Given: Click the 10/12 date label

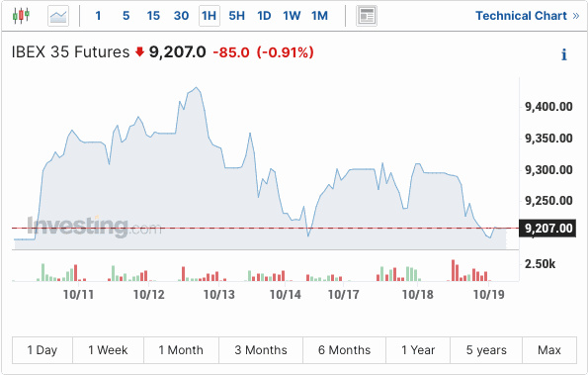Looking at the screenshot, I should [149, 295].
